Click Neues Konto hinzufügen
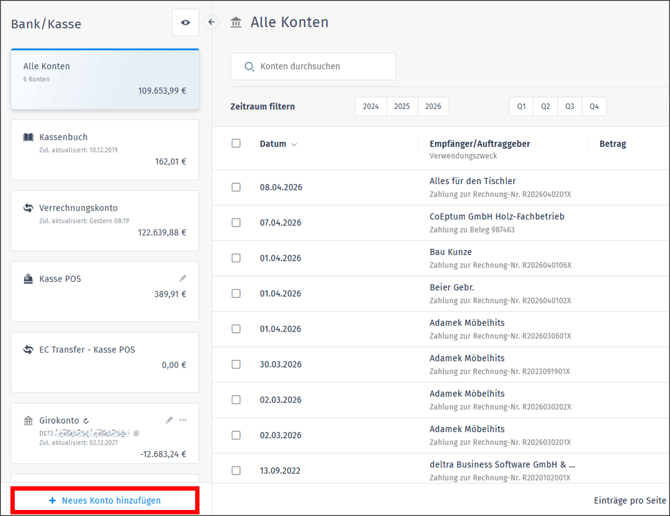Screen dimensions: 670x516 click(105, 500)
